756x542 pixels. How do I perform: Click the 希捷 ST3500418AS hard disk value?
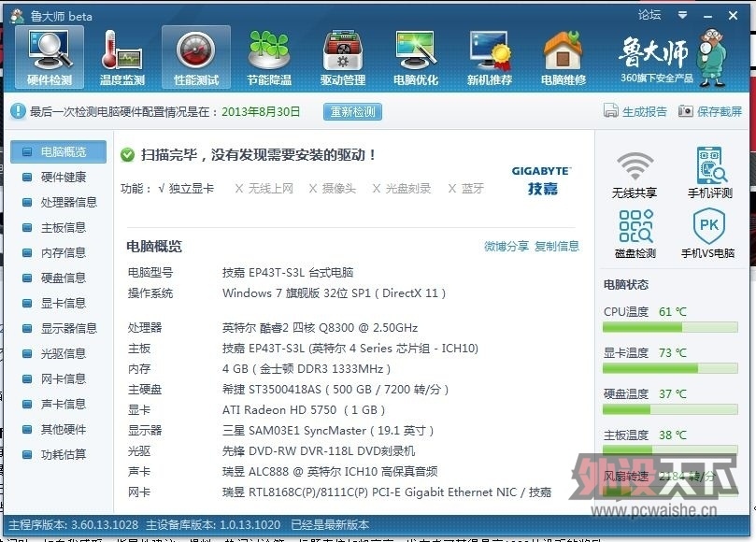[x=335, y=389]
